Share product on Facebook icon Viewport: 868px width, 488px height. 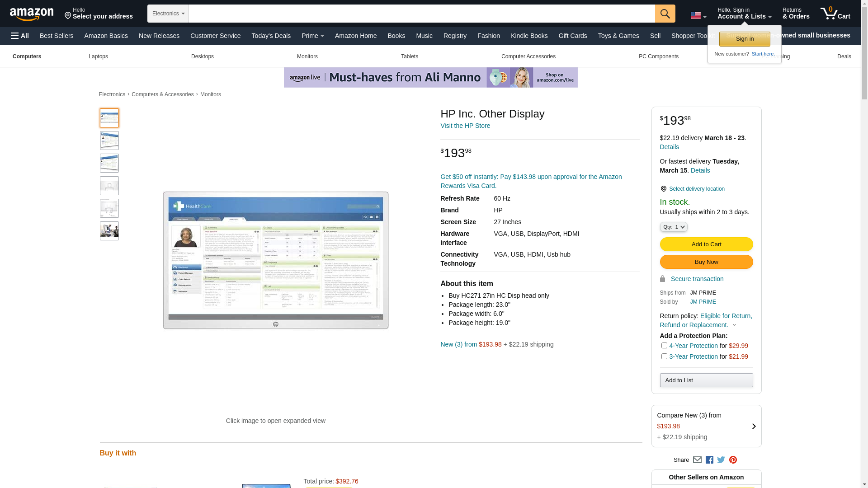coord(709,460)
